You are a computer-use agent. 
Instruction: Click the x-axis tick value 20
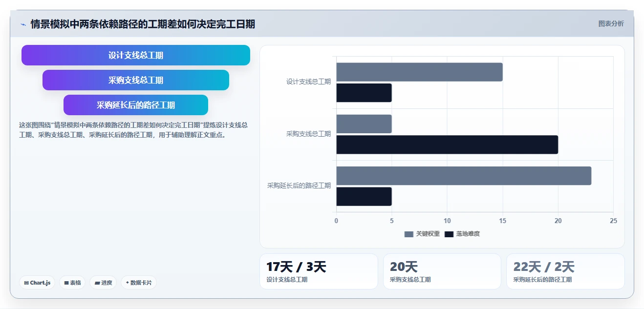point(558,221)
